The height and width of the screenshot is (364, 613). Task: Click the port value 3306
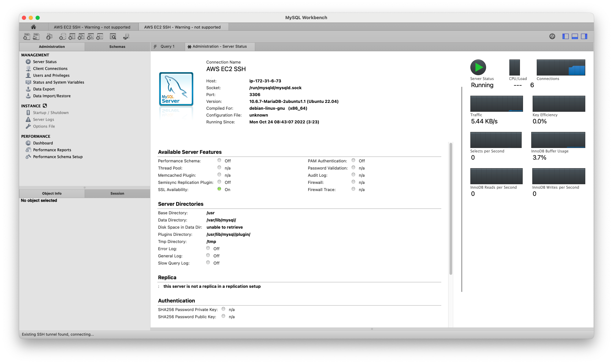[255, 95]
